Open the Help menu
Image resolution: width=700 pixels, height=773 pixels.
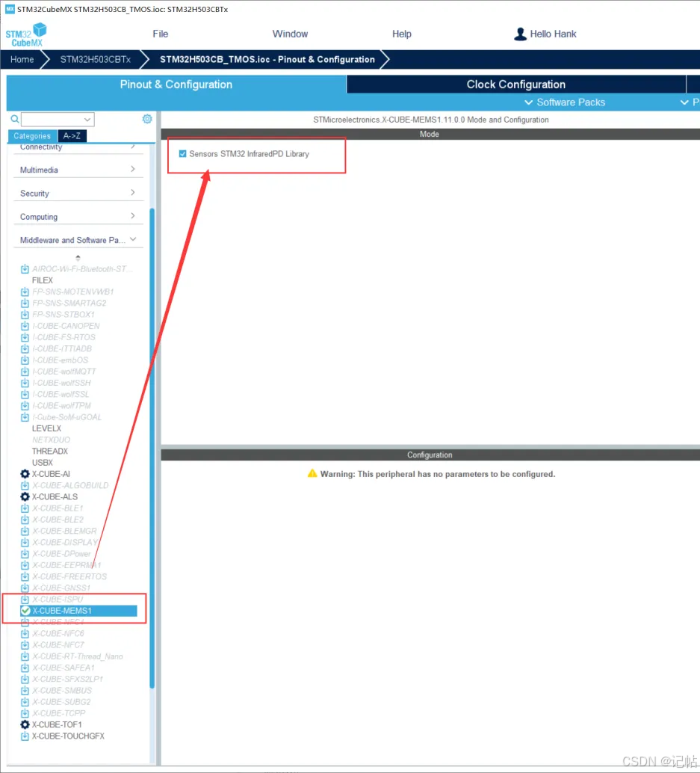click(x=401, y=34)
